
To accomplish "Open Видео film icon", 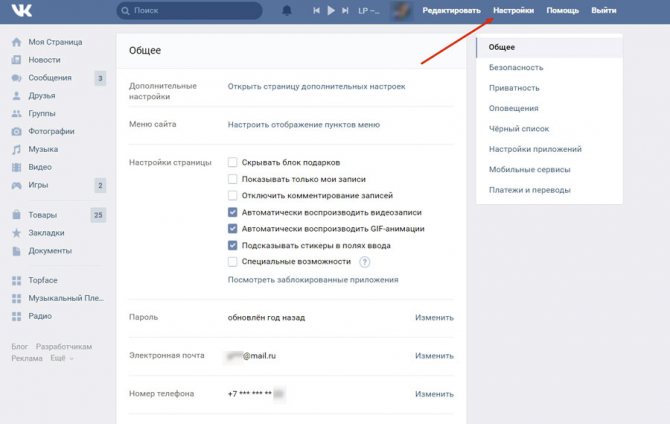I will [16, 167].
